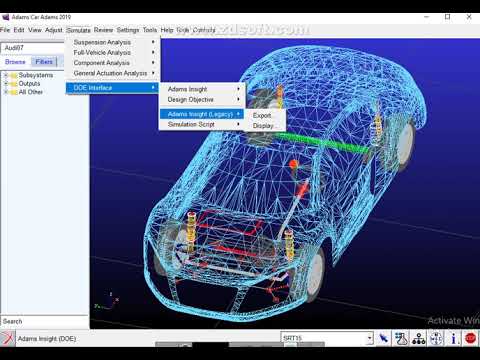
Task: Select Adams Insight (Legacy) entry
Action: tap(202, 114)
